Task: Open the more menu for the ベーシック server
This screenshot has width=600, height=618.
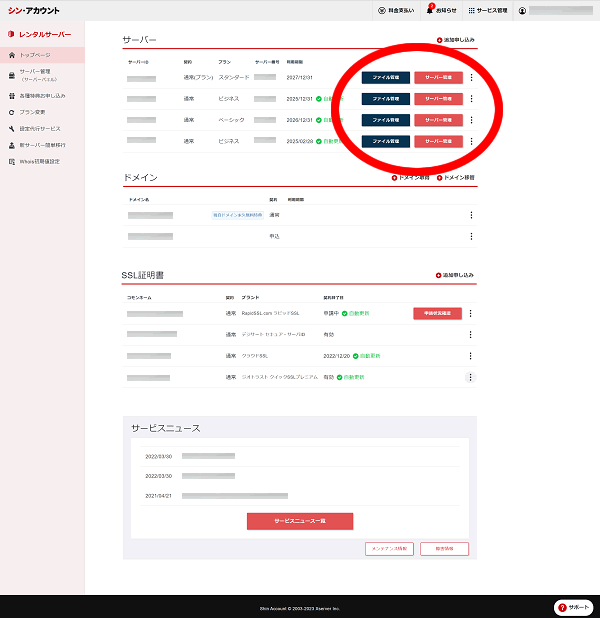Action: coord(471,120)
